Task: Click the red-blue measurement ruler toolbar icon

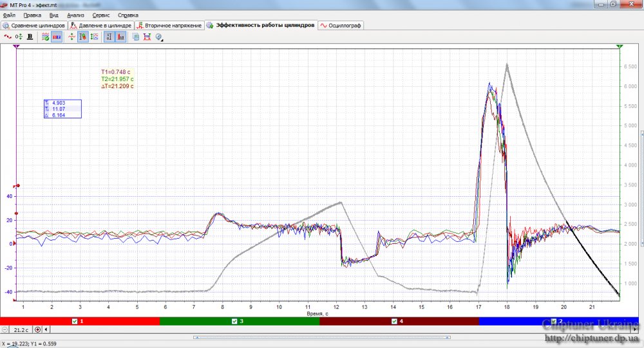Action: pyautogui.click(x=147, y=37)
